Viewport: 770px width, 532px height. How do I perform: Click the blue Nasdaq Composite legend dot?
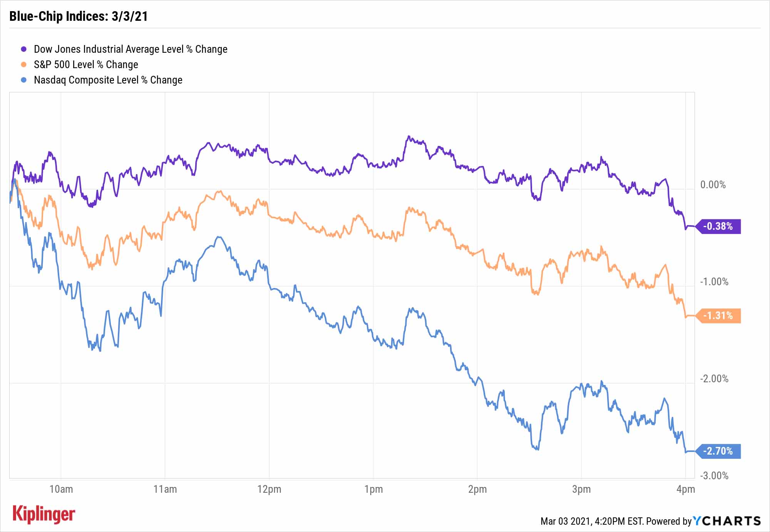pos(24,80)
